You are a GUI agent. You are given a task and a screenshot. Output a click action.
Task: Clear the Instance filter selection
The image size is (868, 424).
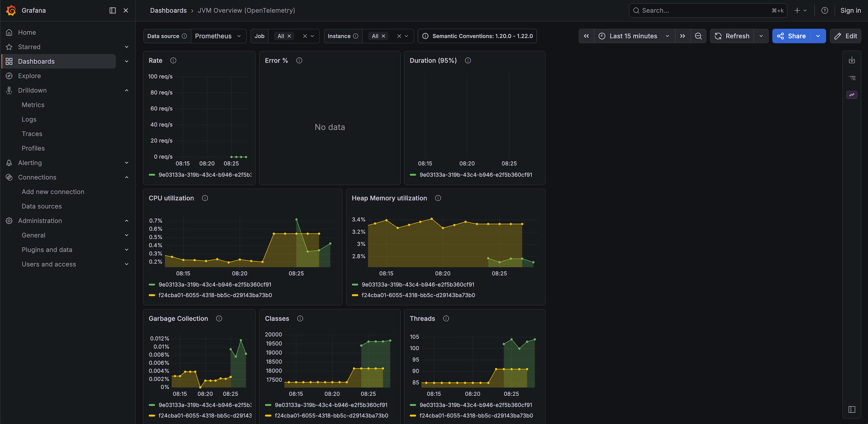tap(399, 36)
